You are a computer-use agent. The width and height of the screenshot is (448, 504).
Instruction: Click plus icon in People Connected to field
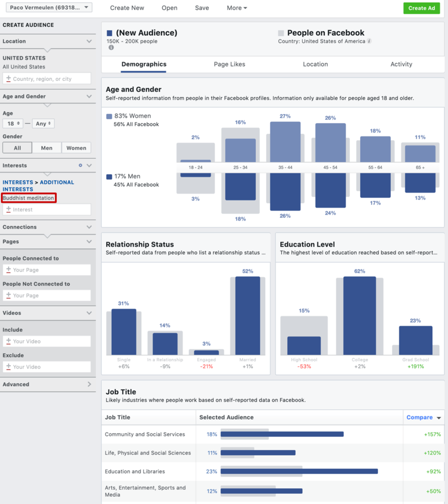[x=8, y=270]
